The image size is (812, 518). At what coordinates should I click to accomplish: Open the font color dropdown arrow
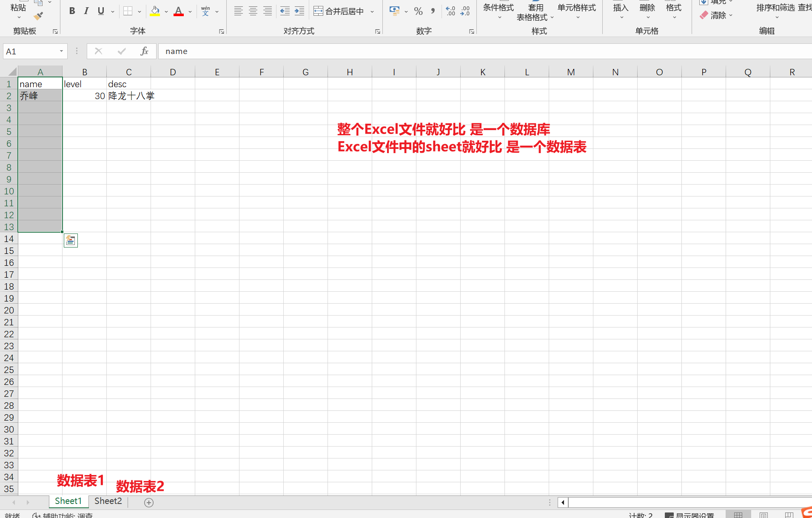[190, 11]
